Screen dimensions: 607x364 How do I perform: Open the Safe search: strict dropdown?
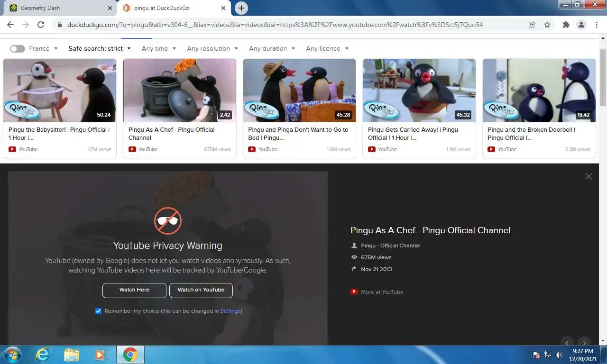[x=100, y=48]
